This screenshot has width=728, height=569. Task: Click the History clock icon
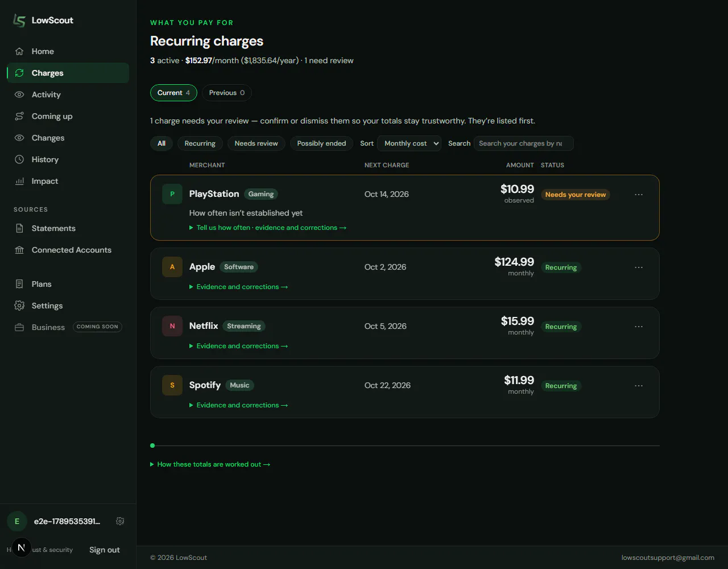[19, 159]
